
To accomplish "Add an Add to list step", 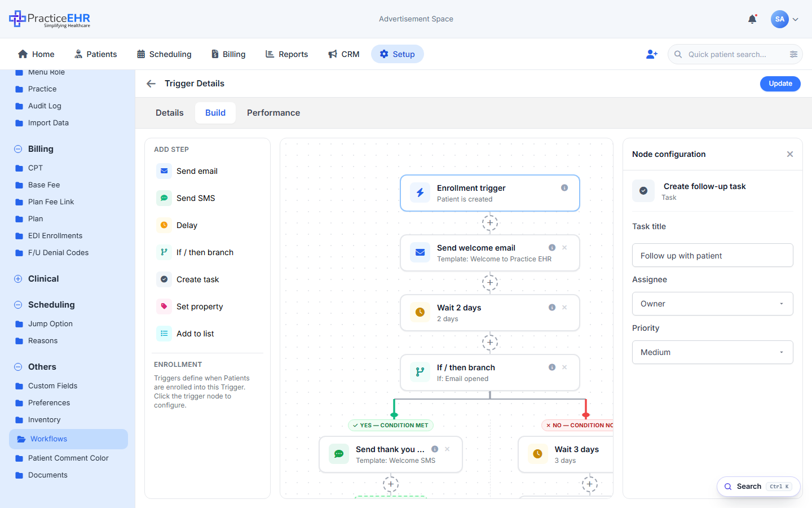I will pos(208,334).
